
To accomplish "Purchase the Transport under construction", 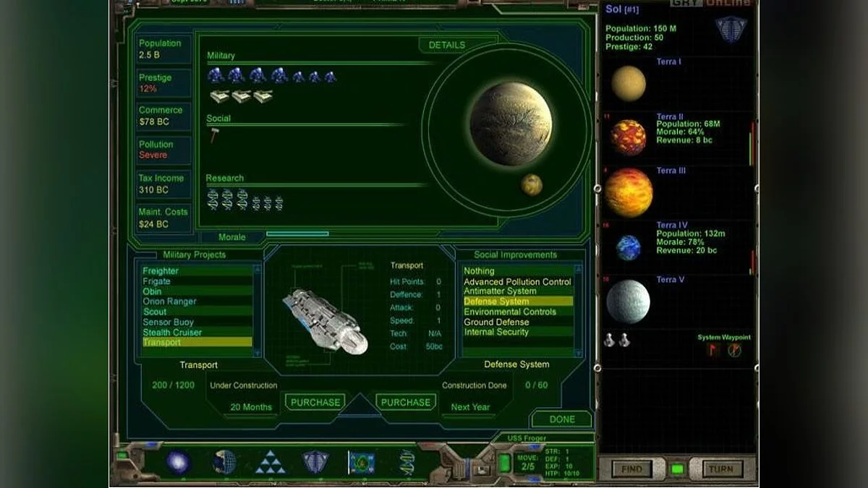I will point(315,403).
